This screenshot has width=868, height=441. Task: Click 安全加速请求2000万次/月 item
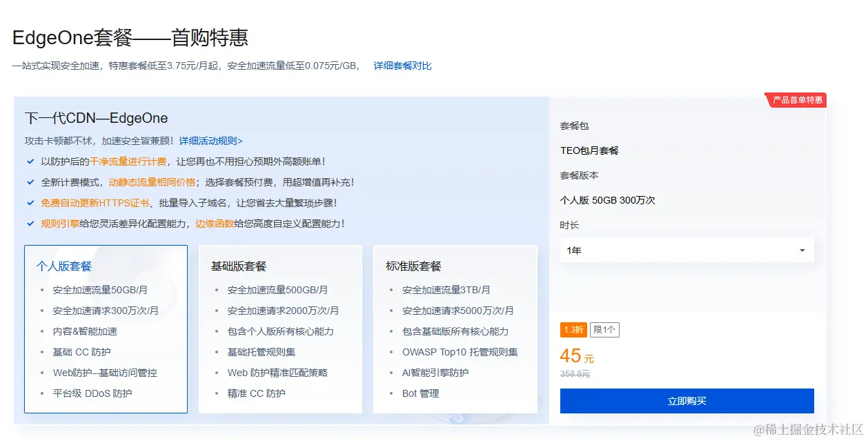pyautogui.click(x=283, y=311)
